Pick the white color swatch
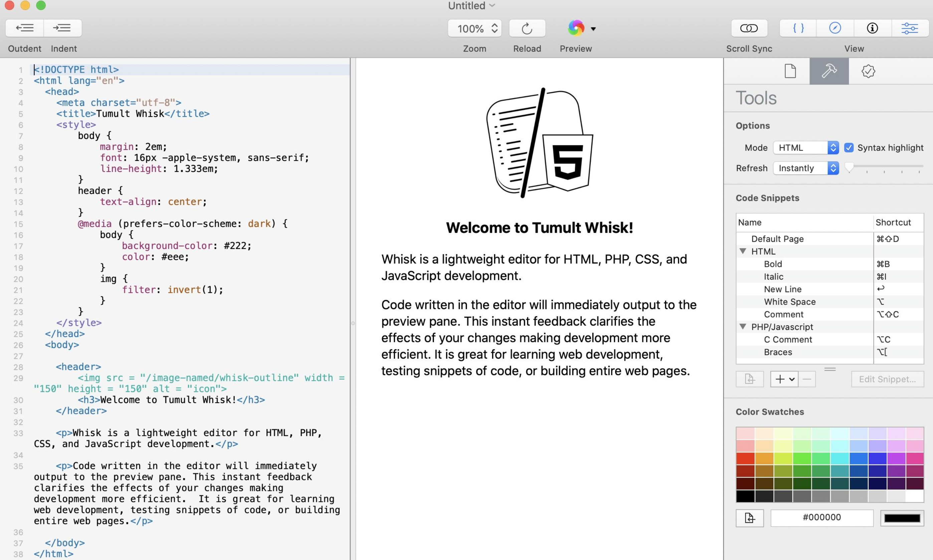Screen dimensions: 933x560 (x=915, y=496)
